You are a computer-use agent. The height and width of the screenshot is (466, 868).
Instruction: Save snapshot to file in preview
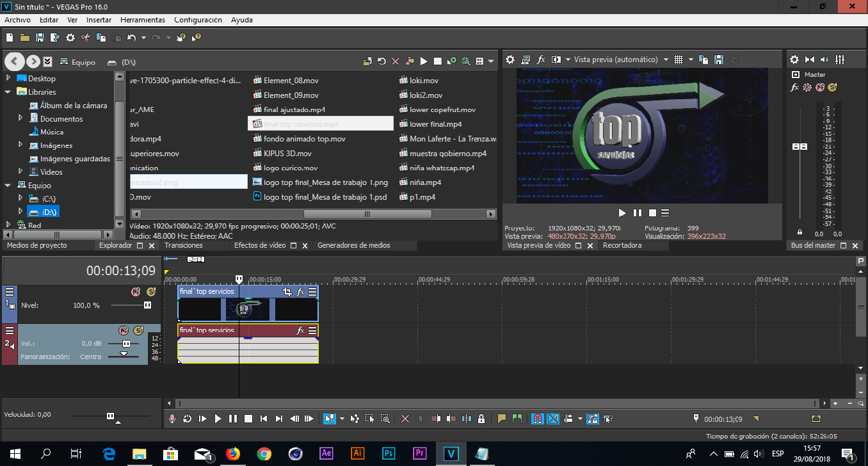click(719, 60)
